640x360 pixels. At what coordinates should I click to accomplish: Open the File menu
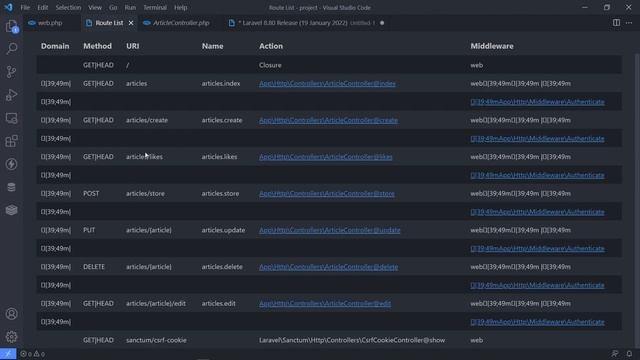pos(25,7)
